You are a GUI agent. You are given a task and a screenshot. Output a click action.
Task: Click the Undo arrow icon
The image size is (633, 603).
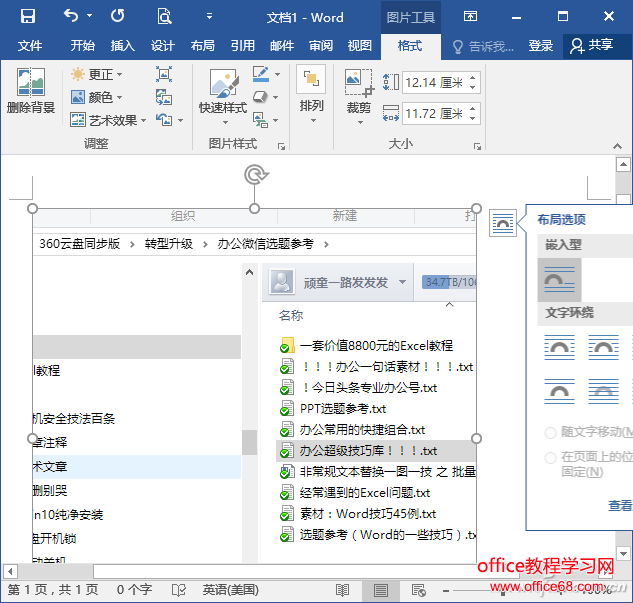coord(70,17)
